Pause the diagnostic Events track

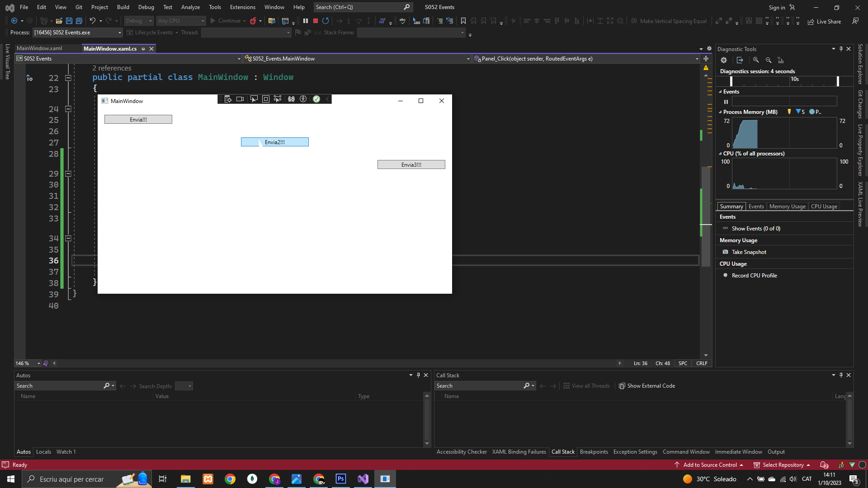pyautogui.click(x=726, y=102)
